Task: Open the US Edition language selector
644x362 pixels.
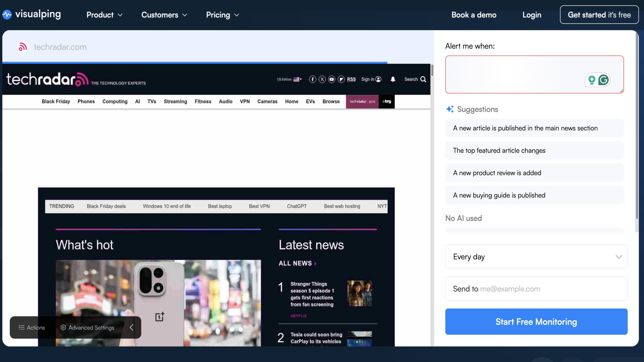Action: (289, 79)
